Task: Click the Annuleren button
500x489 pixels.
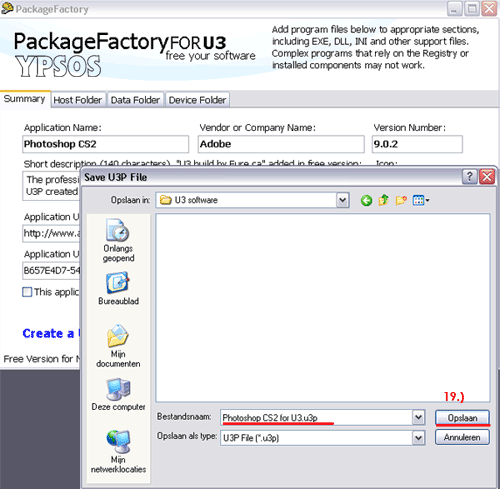Action: click(x=462, y=437)
